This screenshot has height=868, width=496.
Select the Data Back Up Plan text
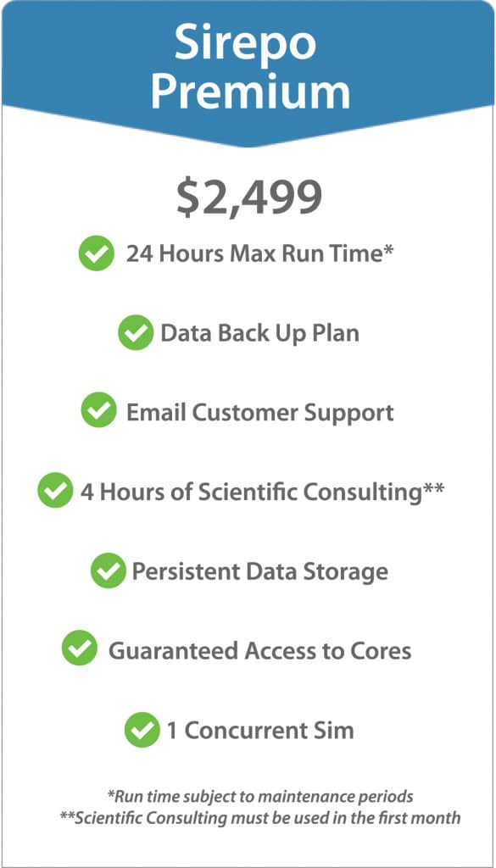point(259,333)
